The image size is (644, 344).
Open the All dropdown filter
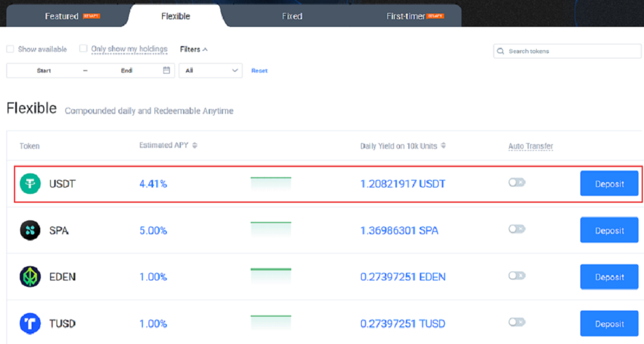(211, 70)
